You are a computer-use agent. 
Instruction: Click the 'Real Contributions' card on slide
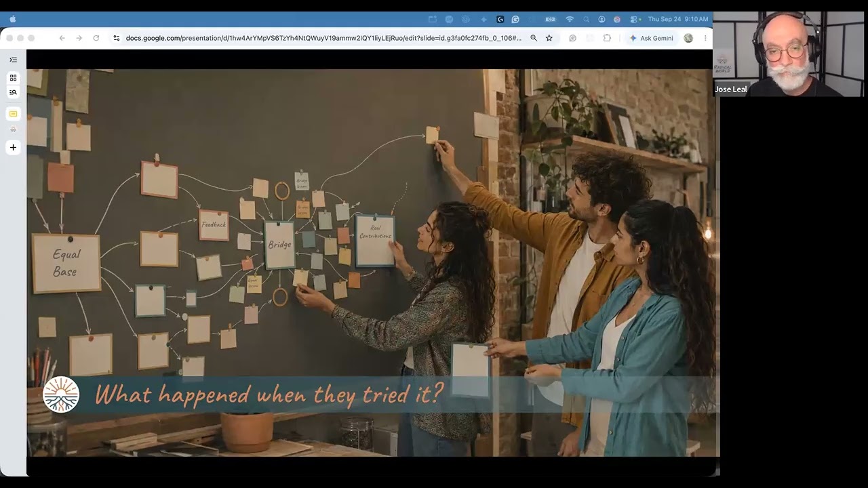point(375,241)
